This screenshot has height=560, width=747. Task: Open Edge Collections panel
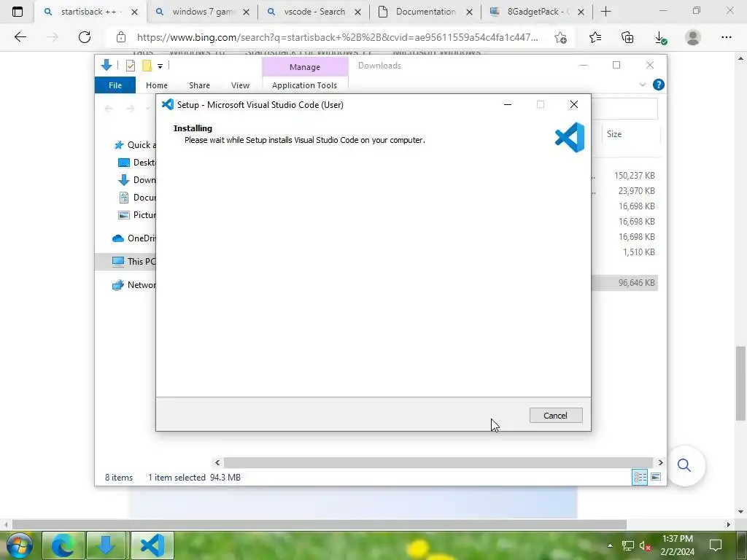[627, 37]
